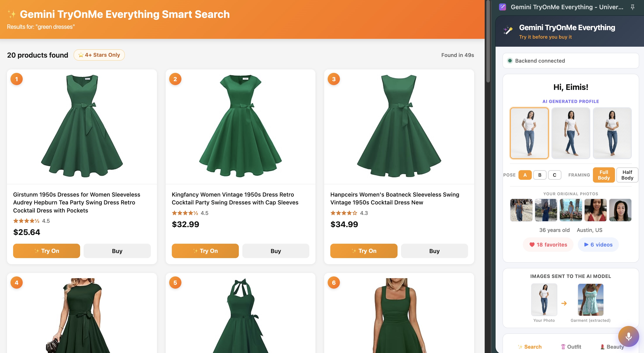This screenshot has height=353, width=644.
Task: Click the magic wand logo icon
Action: click(x=508, y=30)
